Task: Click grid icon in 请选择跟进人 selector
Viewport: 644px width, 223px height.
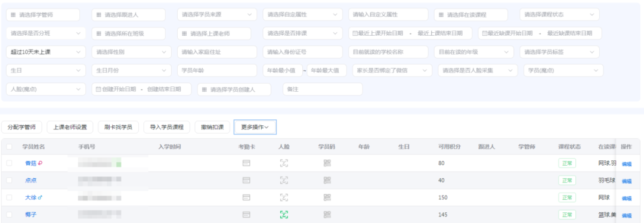Action: 99,15
